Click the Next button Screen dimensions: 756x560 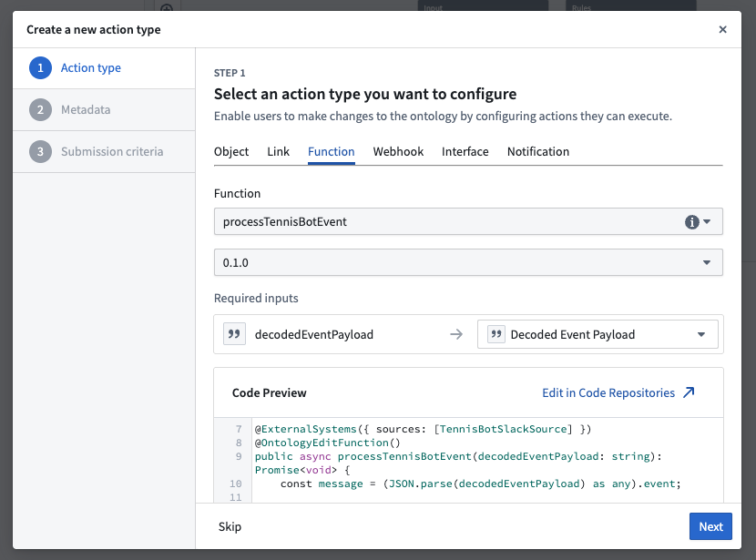[x=710, y=526]
